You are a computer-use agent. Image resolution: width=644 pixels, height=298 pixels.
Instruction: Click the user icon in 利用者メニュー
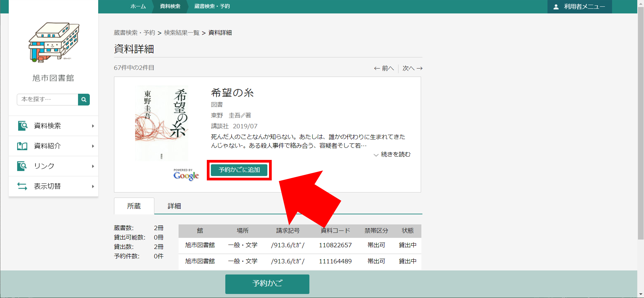coord(556,7)
